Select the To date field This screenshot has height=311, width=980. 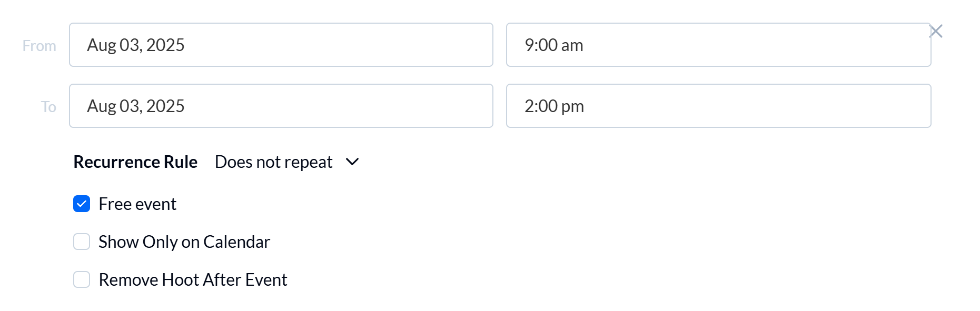point(281,106)
